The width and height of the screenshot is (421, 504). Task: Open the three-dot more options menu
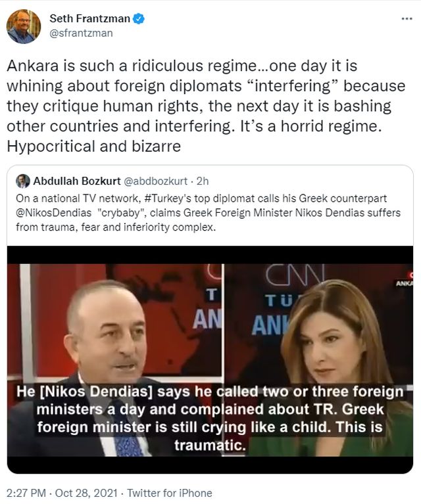tap(407, 19)
